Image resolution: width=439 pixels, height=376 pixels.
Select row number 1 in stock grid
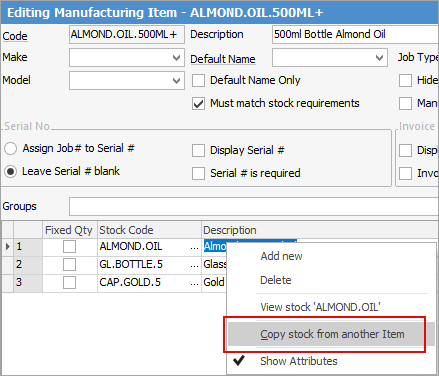pos(28,247)
